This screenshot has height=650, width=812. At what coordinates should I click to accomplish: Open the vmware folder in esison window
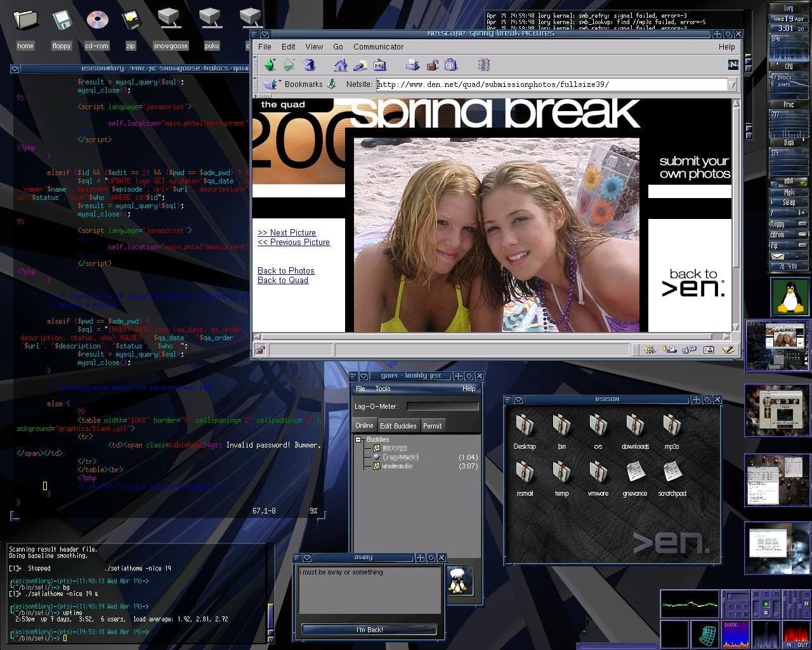(598, 478)
